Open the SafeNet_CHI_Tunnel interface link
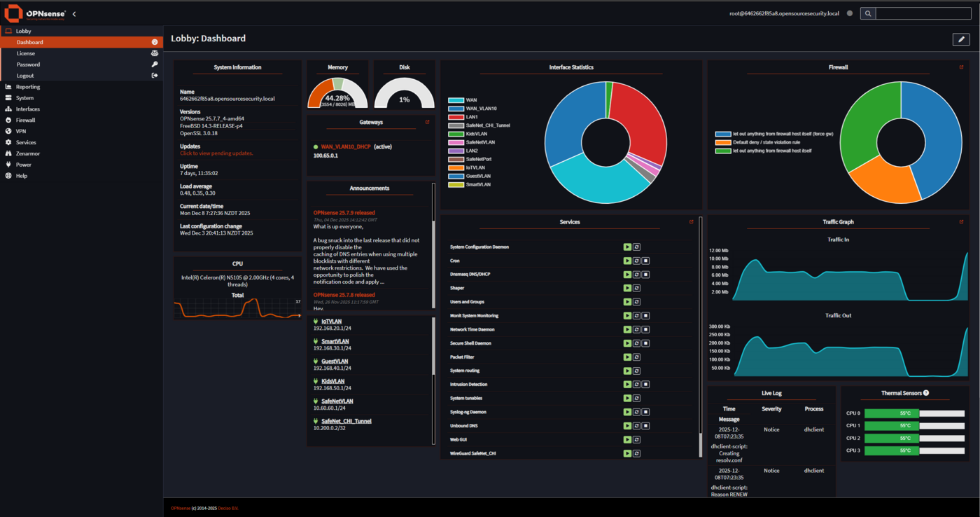Image resolution: width=980 pixels, height=517 pixels. [x=346, y=420]
